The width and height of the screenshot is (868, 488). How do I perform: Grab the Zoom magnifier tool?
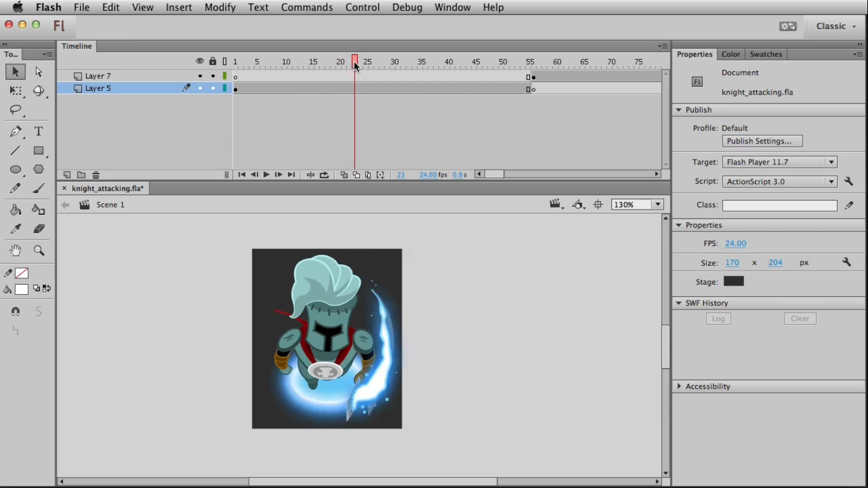(38, 250)
